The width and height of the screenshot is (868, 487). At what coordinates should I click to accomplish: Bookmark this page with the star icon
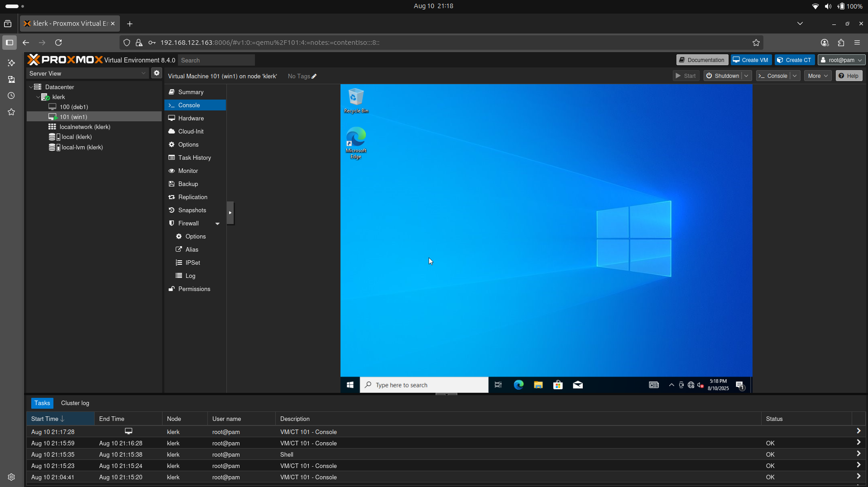pyautogui.click(x=756, y=43)
